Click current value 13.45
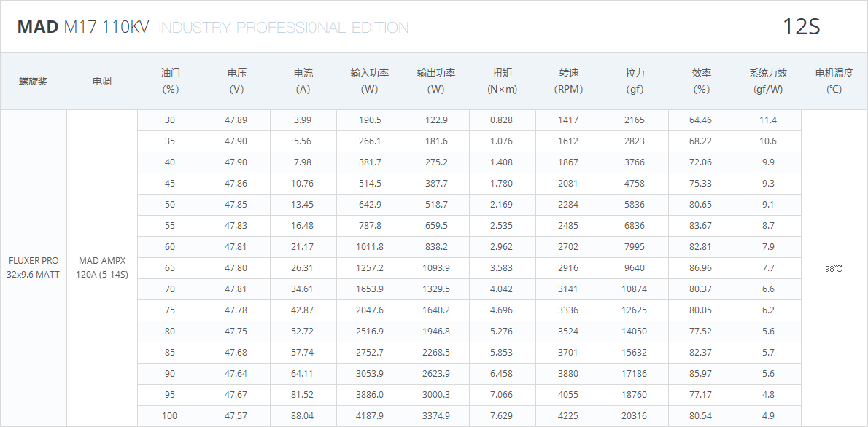 point(302,205)
